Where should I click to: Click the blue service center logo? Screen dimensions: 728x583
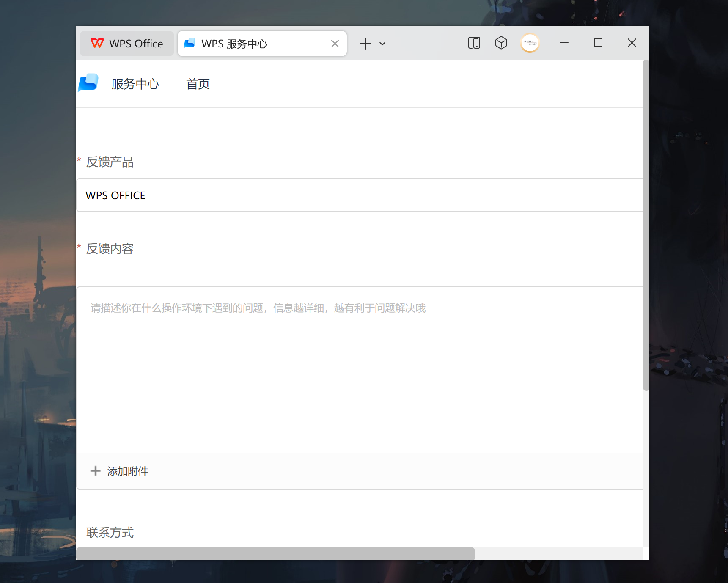[88, 83]
